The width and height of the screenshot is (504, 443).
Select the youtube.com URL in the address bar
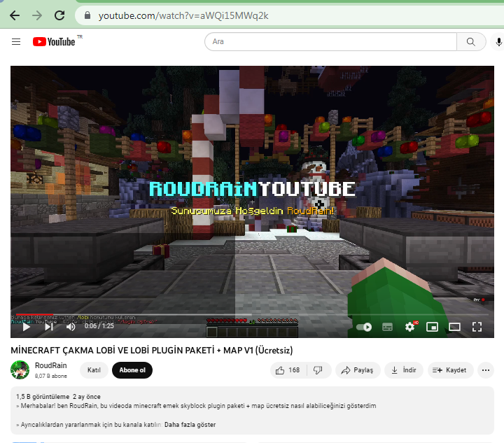coord(183,15)
